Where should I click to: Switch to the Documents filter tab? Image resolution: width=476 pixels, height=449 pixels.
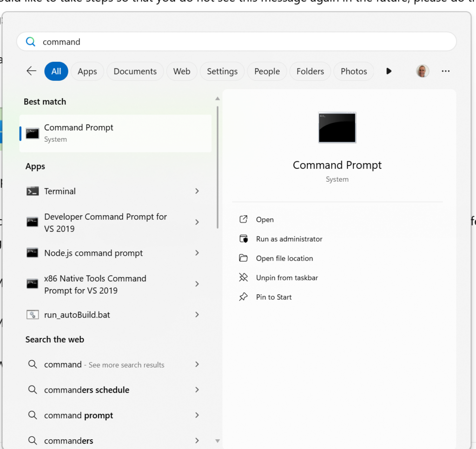click(x=135, y=71)
